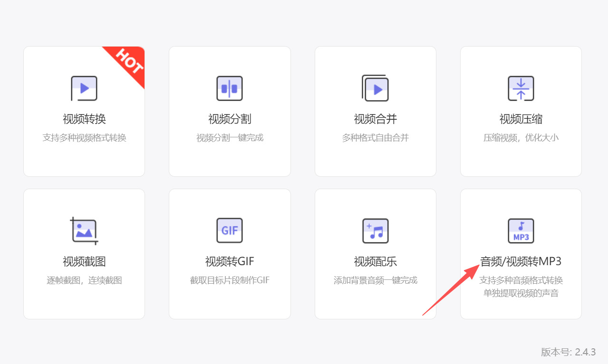Click the 视频转换 title text
This screenshot has height=364, width=608.
tap(84, 119)
